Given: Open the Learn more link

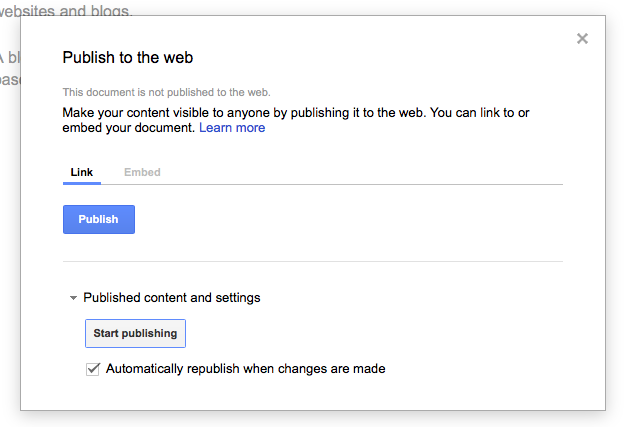Looking at the screenshot, I should point(232,128).
